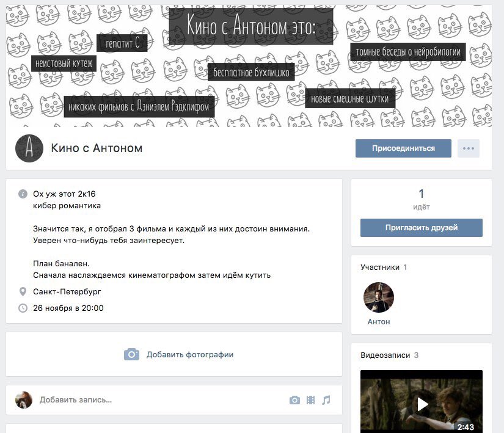Open the Видеозаписи section header

385,355
